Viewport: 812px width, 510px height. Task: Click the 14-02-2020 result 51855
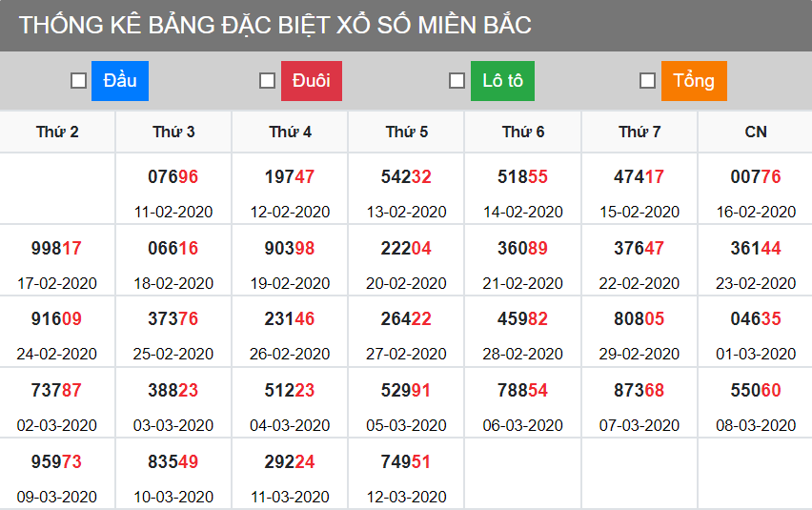click(523, 177)
